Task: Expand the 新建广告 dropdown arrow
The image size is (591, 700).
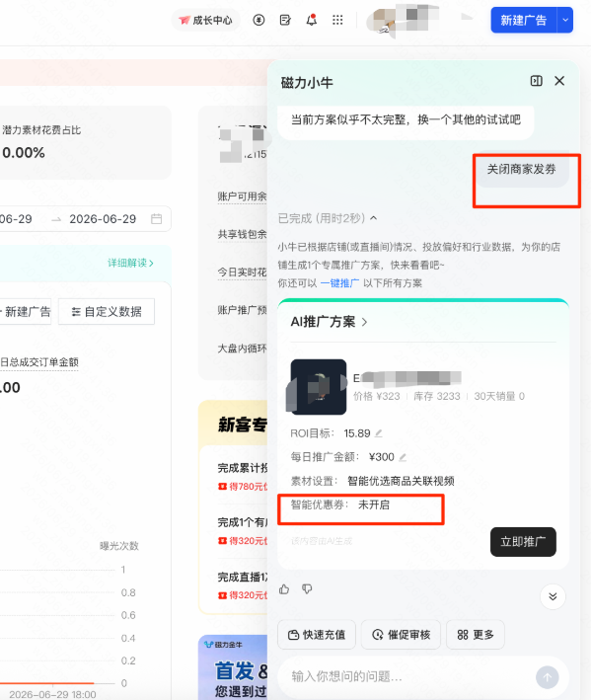Action: point(565,20)
